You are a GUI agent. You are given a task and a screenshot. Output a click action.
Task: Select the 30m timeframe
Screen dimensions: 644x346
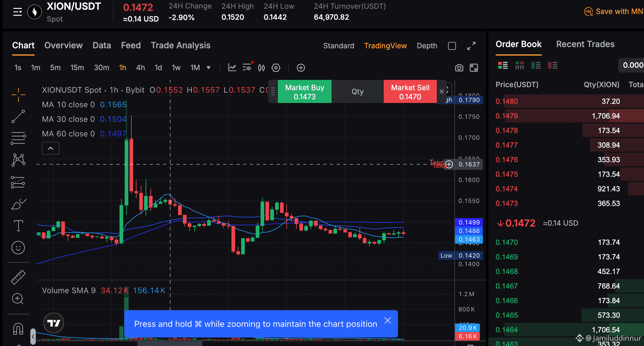[101, 67]
